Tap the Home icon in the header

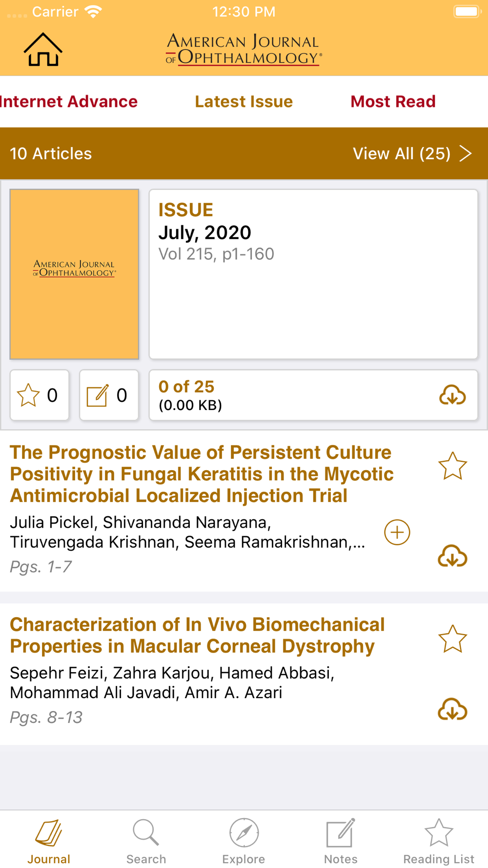[43, 49]
